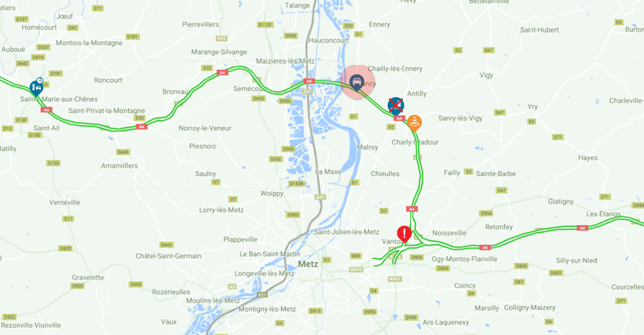Click the N431 road badge
This screenshot has width=644, height=335.
point(395,279)
